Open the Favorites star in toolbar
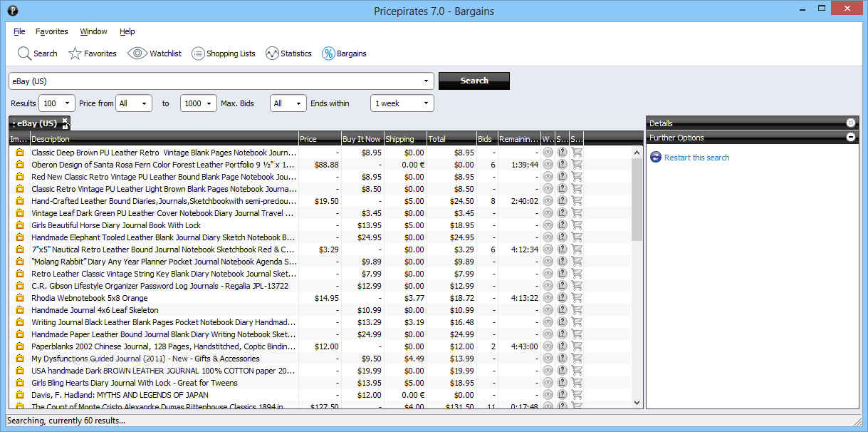Screen dimensions: 868x432 (x=93, y=53)
